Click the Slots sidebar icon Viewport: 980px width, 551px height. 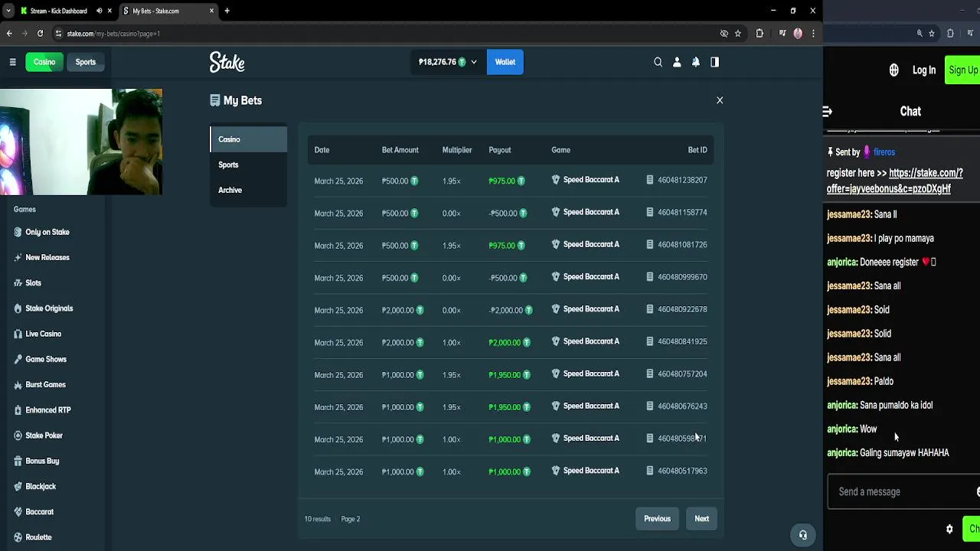click(18, 283)
